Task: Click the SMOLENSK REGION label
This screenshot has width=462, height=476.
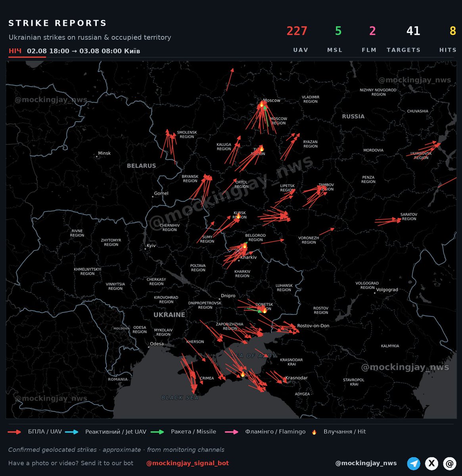Action: 187,135
